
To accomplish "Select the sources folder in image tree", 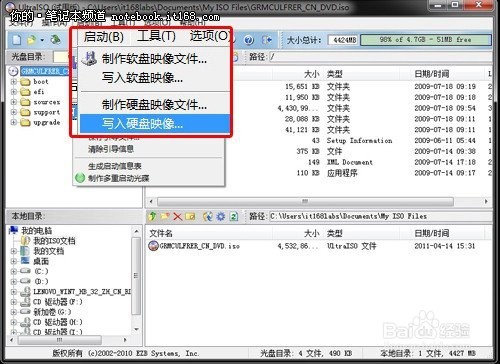I will [x=47, y=102].
